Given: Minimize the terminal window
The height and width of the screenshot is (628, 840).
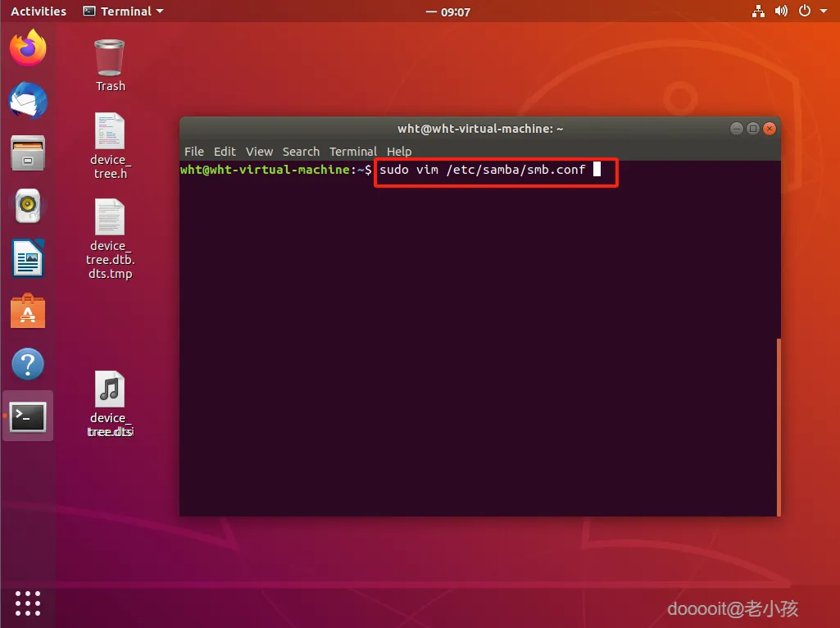Looking at the screenshot, I should (x=736, y=129).
